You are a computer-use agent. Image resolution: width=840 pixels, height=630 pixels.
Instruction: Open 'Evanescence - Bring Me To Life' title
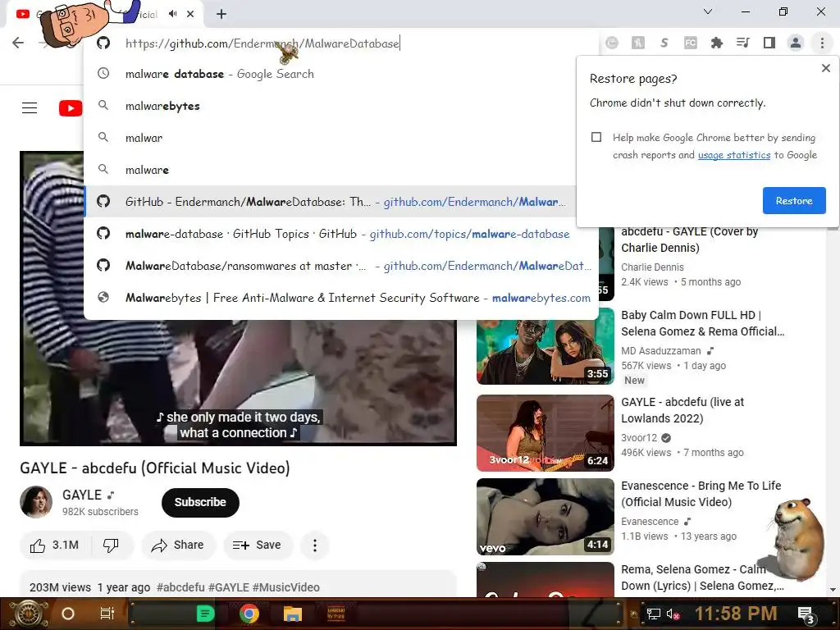[701, 493]
